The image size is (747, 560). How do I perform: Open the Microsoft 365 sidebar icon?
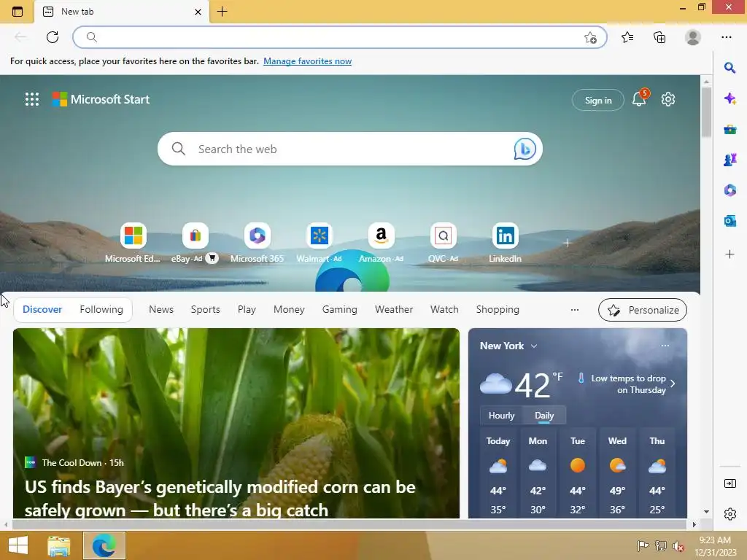[729, 190]
